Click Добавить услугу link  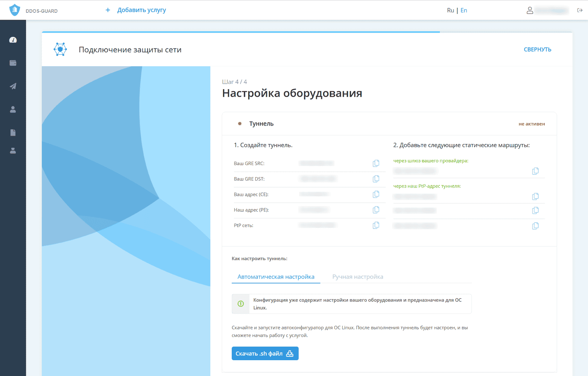(x=136, y=10)
